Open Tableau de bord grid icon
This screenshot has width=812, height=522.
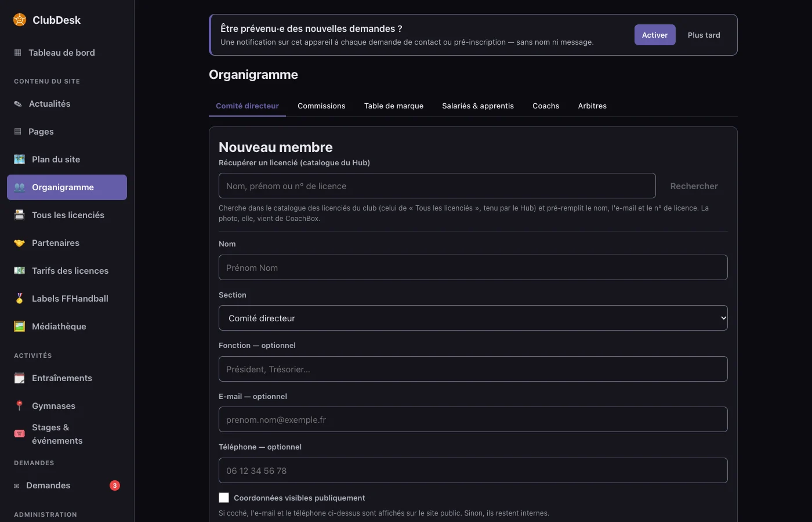coord(17,53)
